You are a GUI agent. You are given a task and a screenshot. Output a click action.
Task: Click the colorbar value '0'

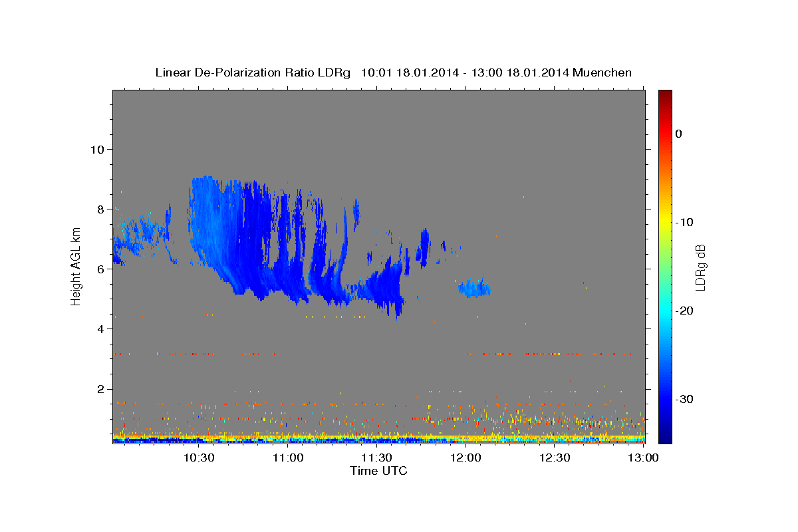[679, 134]
